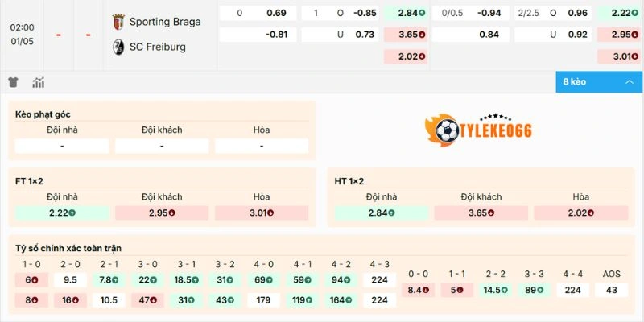This screenshot has width=644, height=322.
Task: Click the SC Freiburg team crest
Action: (118, 47)
